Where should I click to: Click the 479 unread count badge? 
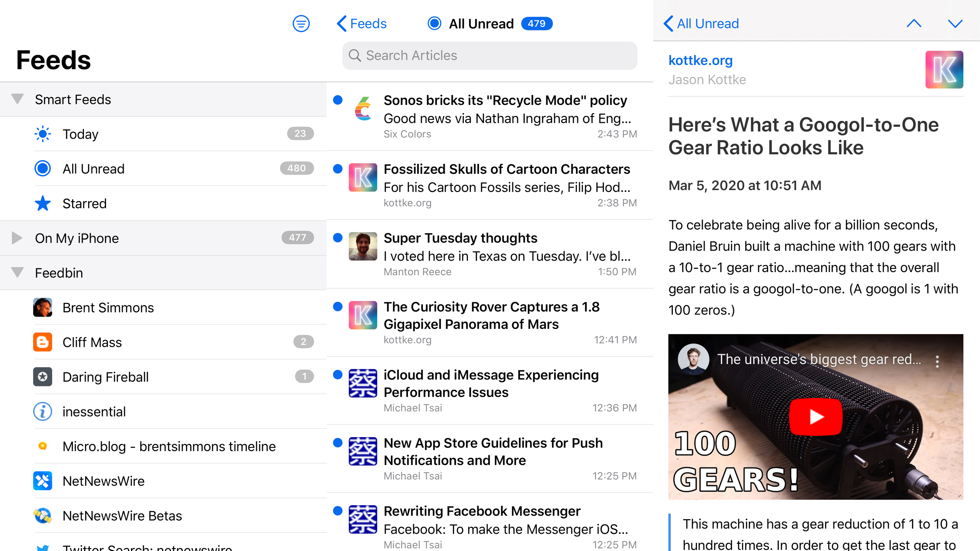536,24
